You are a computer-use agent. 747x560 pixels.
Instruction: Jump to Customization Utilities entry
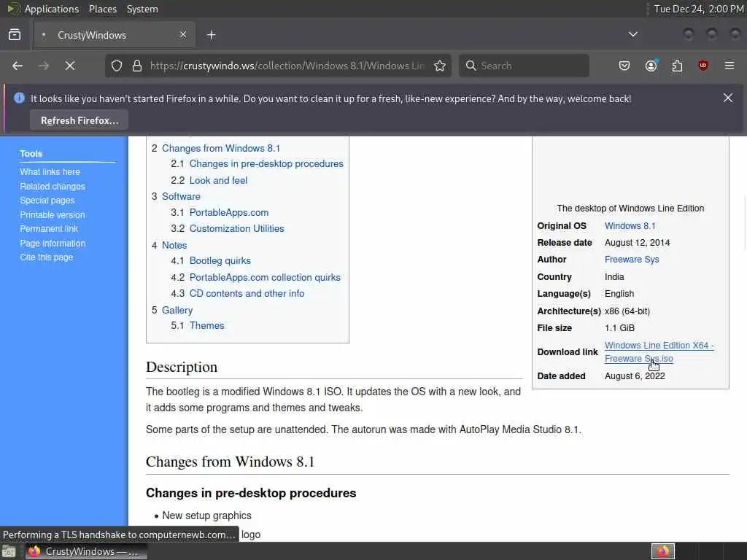click(x=237, y=228)
